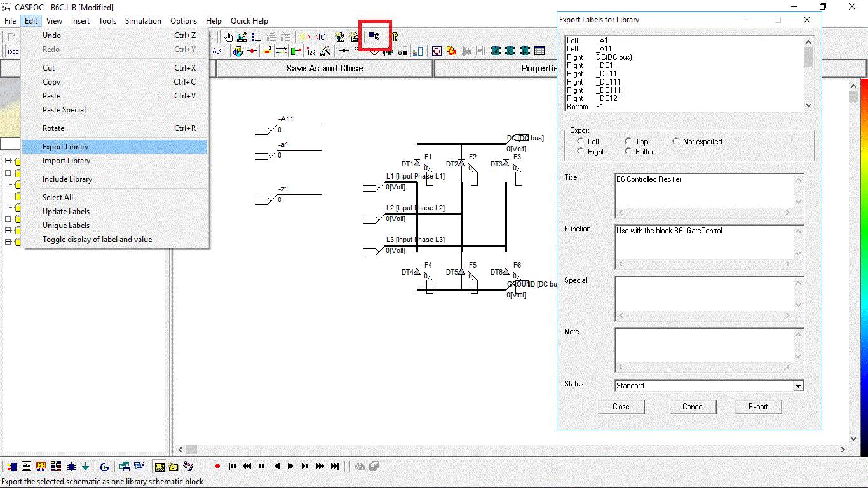Click the h chip toolbar icon
Image resolution: width=868 pixels, height=488 pixels.
click(524, 51)
